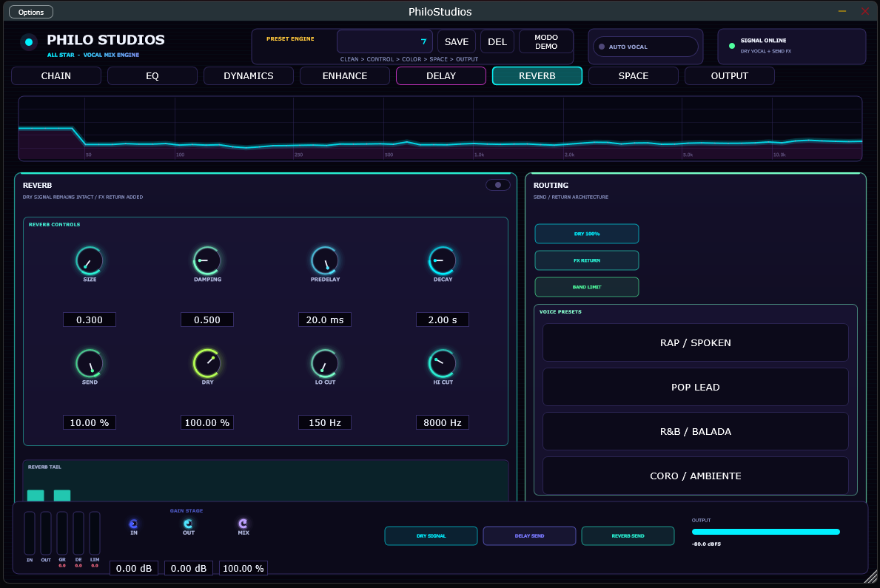The width and height of the screenshot is (880, 588).
Task: Click the decay value field 2.00 s
Action: point(443,320)
